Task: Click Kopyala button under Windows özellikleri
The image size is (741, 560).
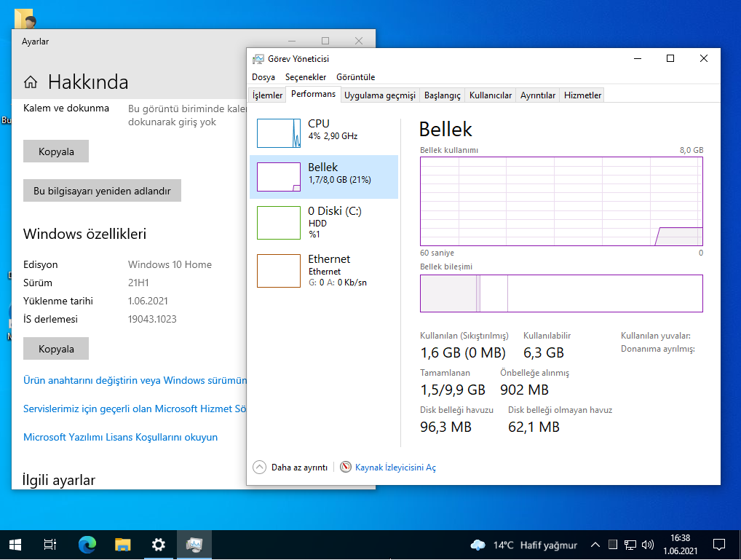Action: coord(56,349)
